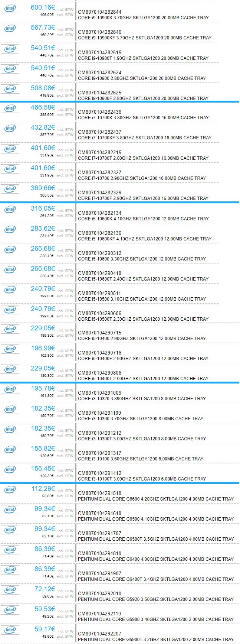Click the 156,82€ price

point(43,449)
